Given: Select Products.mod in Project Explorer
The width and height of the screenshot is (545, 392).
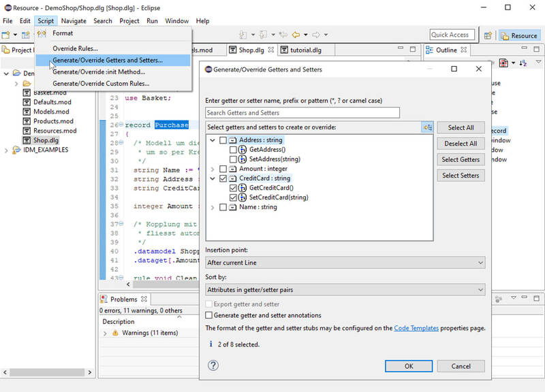Looking at the screenshot, I should 53,121.
